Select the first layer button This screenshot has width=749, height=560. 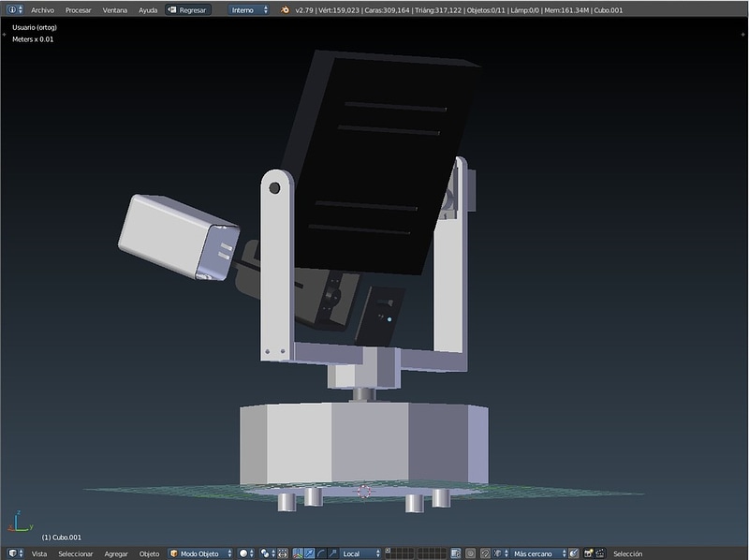[x=389, y=551]
